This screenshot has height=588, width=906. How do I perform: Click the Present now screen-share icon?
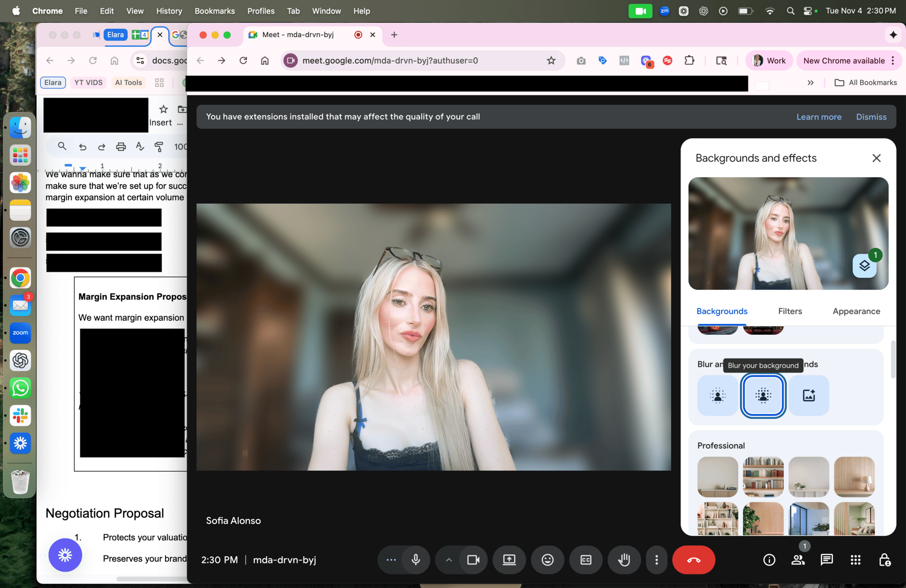(x=509, y=560)
